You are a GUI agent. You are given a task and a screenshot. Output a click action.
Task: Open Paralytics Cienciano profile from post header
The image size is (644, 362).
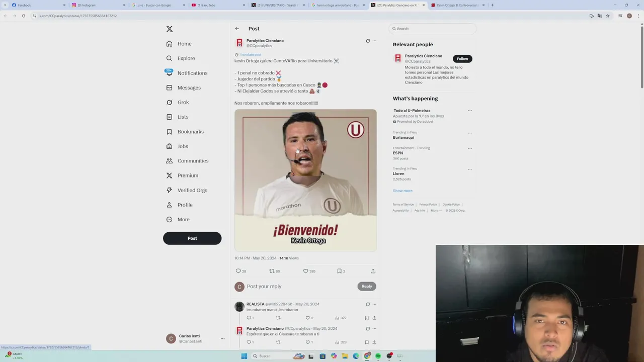point(265,41)
